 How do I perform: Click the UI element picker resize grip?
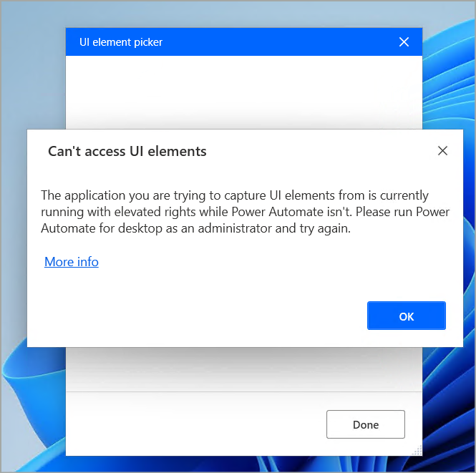(x=417, y=451)
